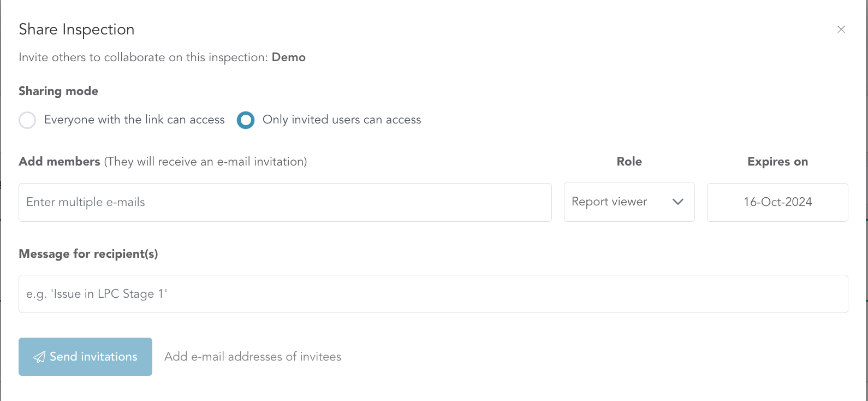Select the "Everyone with the link" radio circle
The width and height of the screenshot is (868, 401).
(27, 120)
